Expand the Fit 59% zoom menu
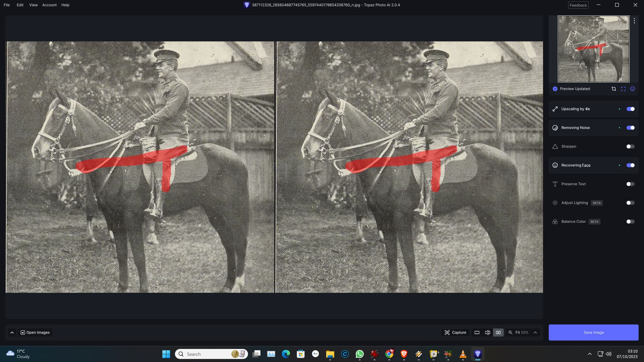Screen dimensions: 644x362 535,333
